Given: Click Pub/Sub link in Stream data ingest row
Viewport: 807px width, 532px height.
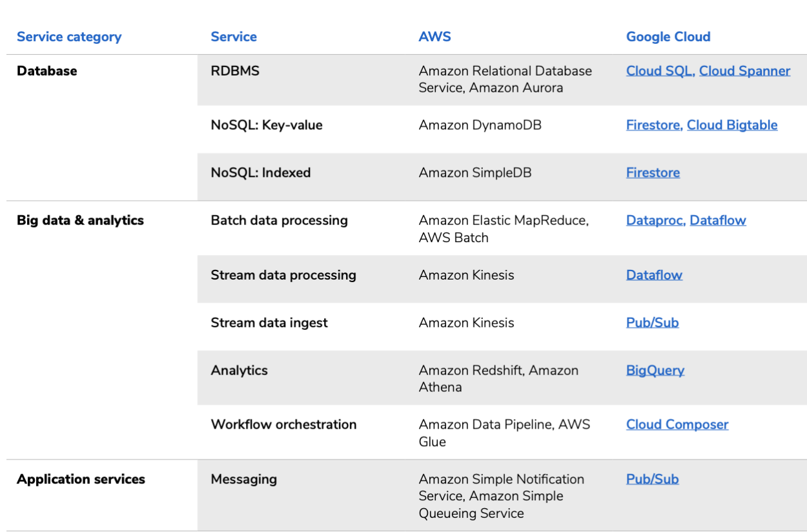Looking at the screenshot, I should pos(652,323).
